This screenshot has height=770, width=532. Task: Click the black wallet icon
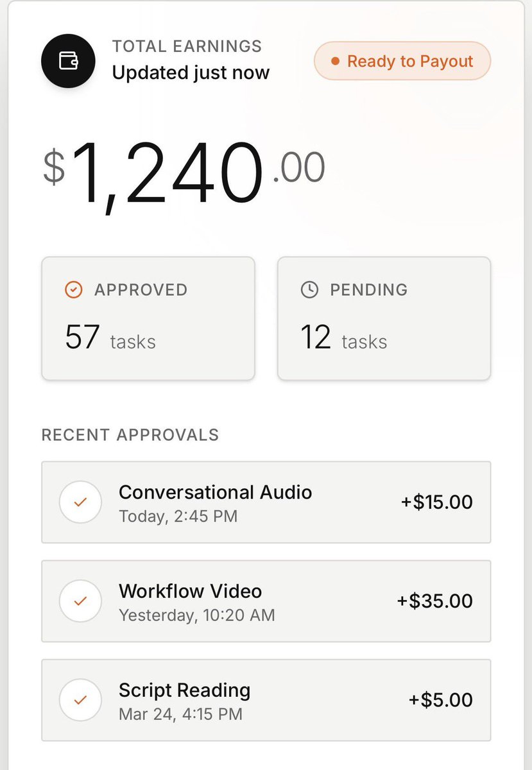[x=68, y=61]
